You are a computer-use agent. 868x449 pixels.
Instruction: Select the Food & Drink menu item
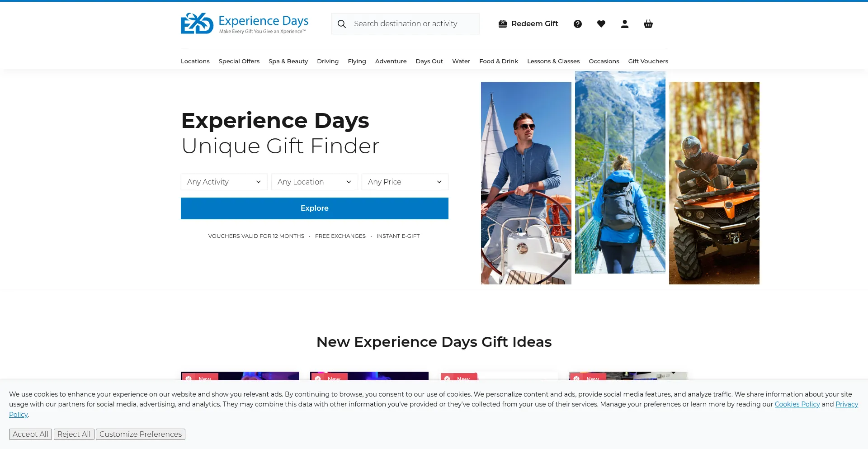[499, 61]
